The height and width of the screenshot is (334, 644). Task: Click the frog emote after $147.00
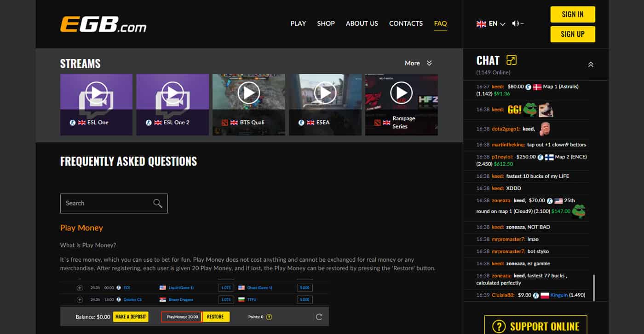click(579, 211)
